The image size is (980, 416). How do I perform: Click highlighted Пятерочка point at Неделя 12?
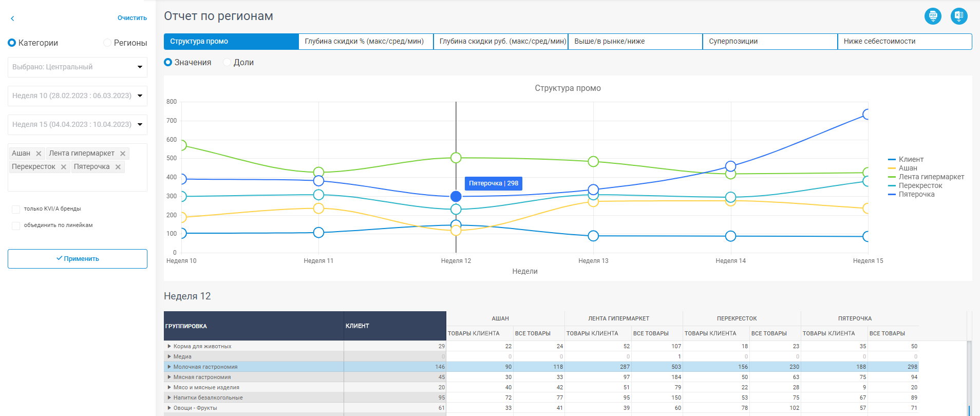click(456, 196)
